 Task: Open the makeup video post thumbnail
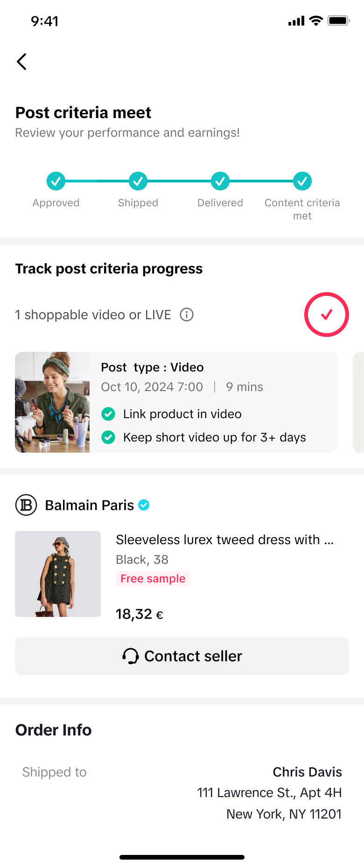tap(52, 402)
